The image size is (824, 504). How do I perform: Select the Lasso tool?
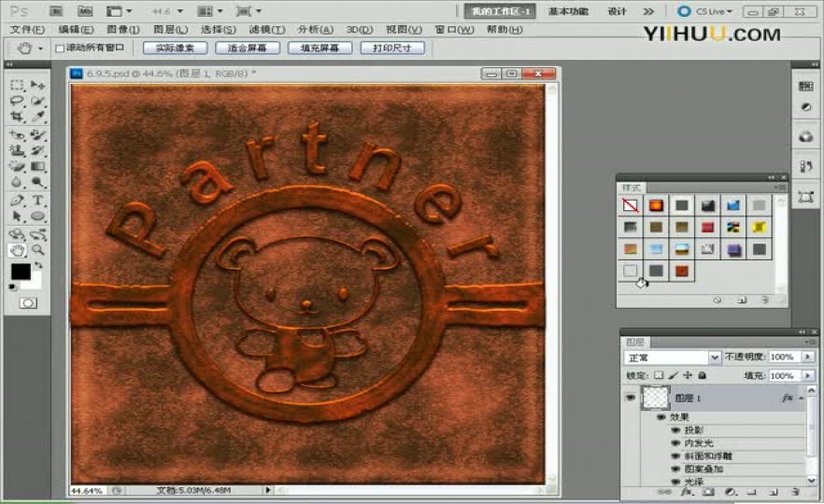[17, 101]
